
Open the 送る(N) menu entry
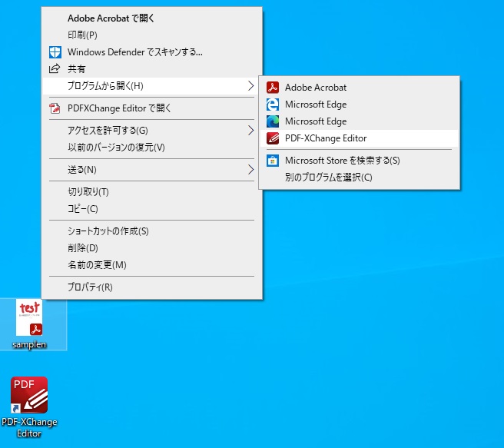tap(151, 170)
